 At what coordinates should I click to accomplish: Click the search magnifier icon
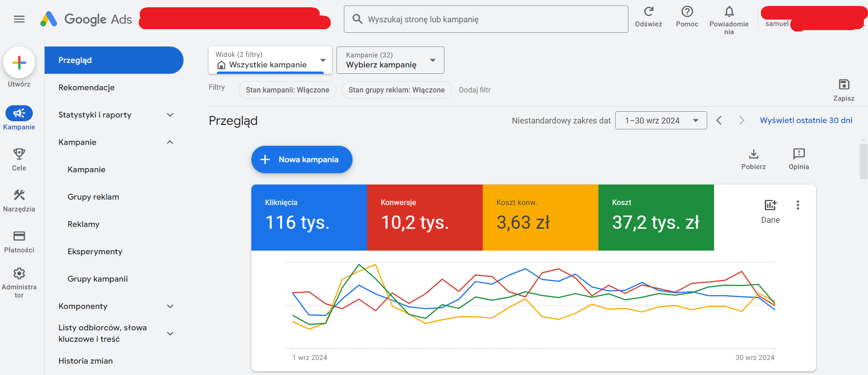coord(357,19)
